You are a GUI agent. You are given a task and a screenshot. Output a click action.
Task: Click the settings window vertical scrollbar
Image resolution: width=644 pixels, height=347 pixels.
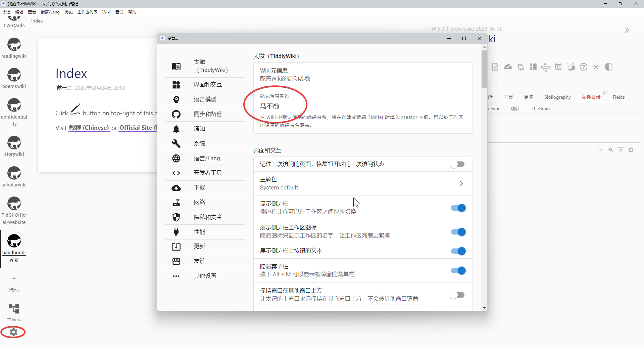[x=484, y=69]
